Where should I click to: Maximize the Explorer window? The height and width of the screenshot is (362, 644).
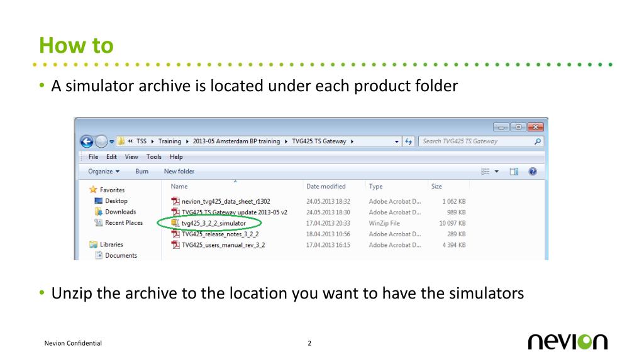point(518,127)
